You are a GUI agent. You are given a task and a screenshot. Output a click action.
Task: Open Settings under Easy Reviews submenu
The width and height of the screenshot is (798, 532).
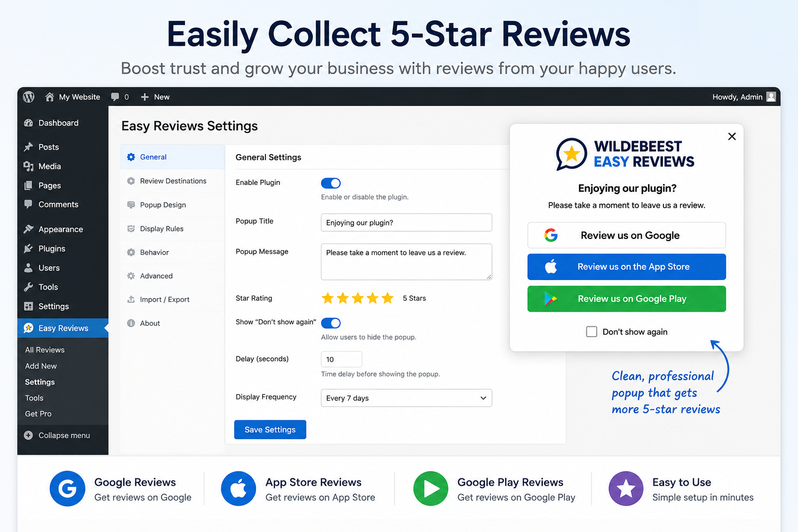click(x=40, y=382)
